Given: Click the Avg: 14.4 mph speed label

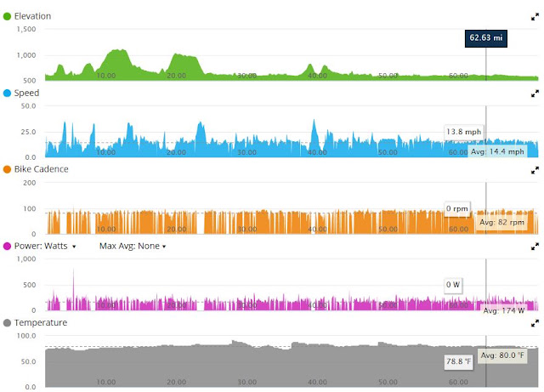Looking at the screenshot, I should pyautogui.click(x=497, y=151).
